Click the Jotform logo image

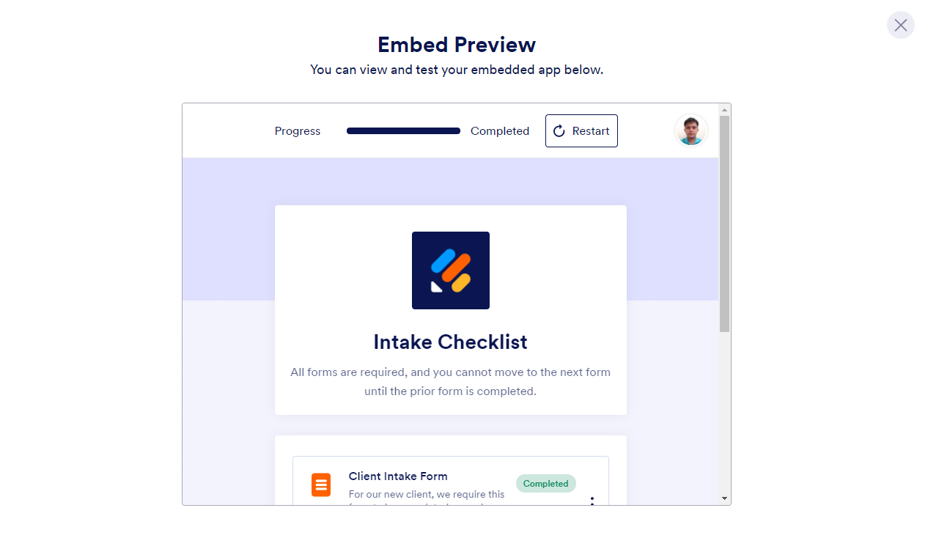(x=450, y=270)
